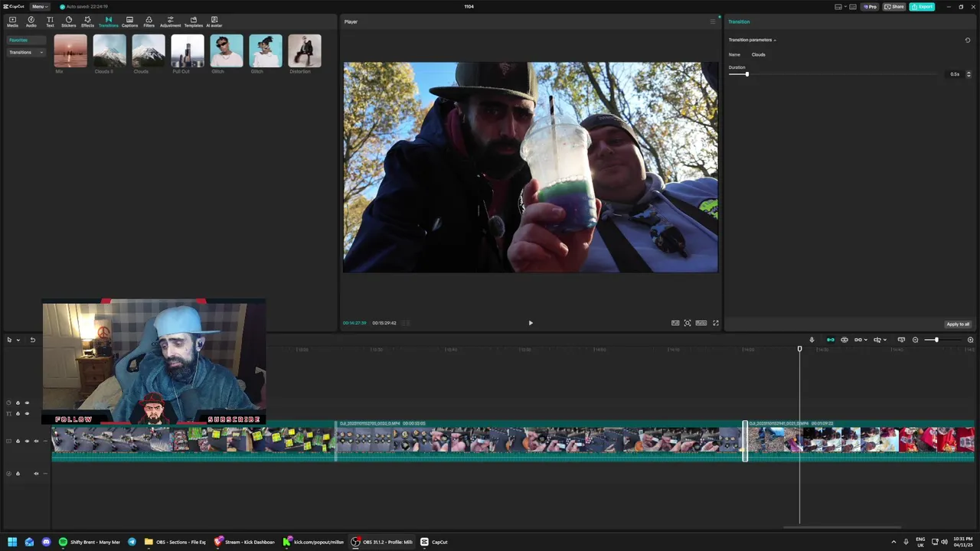Open Telegram from the taskbar
Screen dimensions: 980x551
tap(132, 542)
